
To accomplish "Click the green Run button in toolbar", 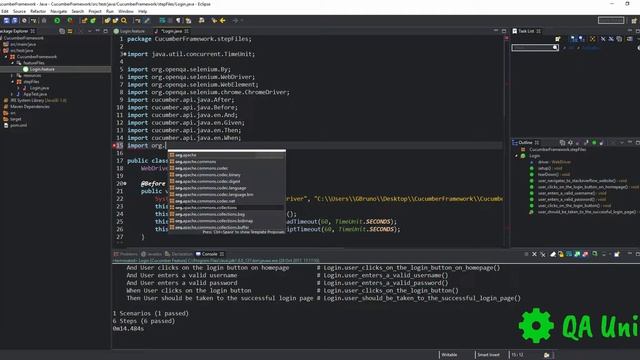I will pos(57,20).
